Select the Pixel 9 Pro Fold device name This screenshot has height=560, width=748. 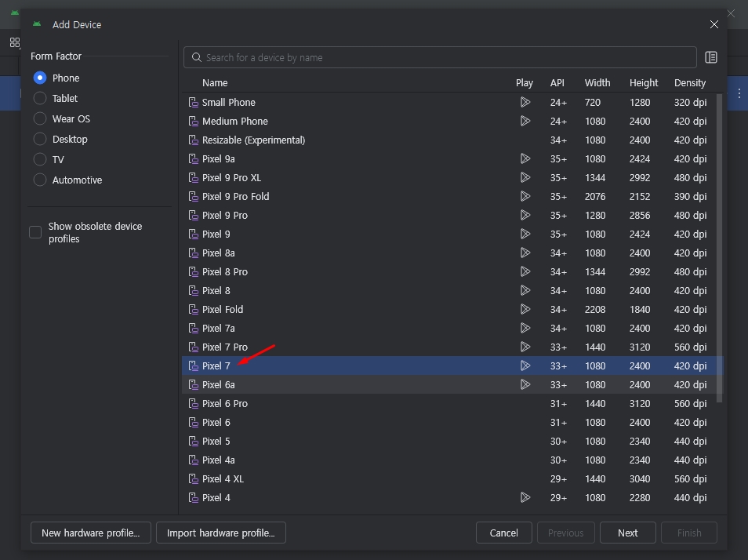(236, 197)
